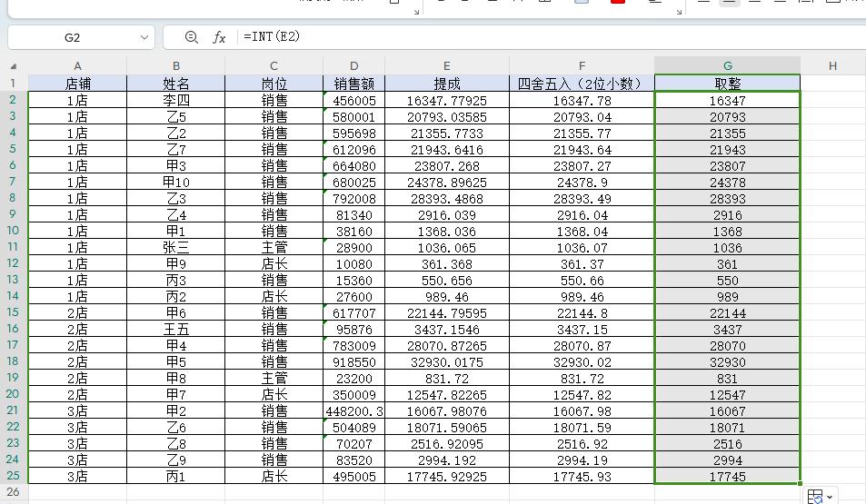Click integer cell 16347 in column G
The height and width of the screenshot is (504, 866).
[727, 101]
